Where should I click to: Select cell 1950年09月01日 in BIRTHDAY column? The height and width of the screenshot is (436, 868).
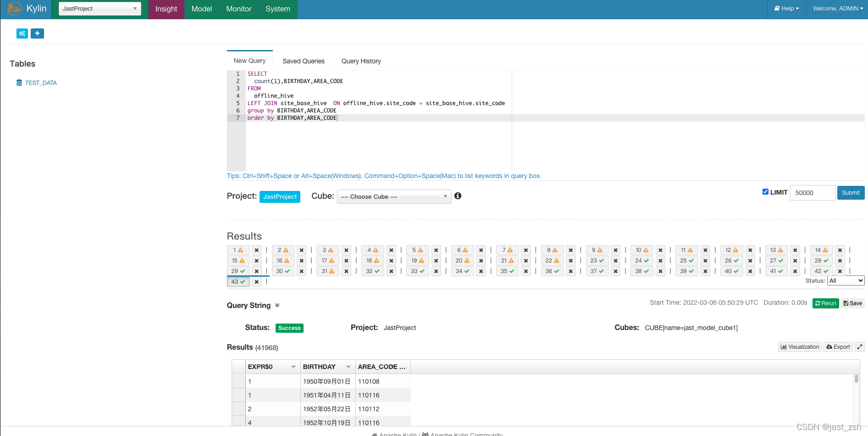tap(327, 381)
